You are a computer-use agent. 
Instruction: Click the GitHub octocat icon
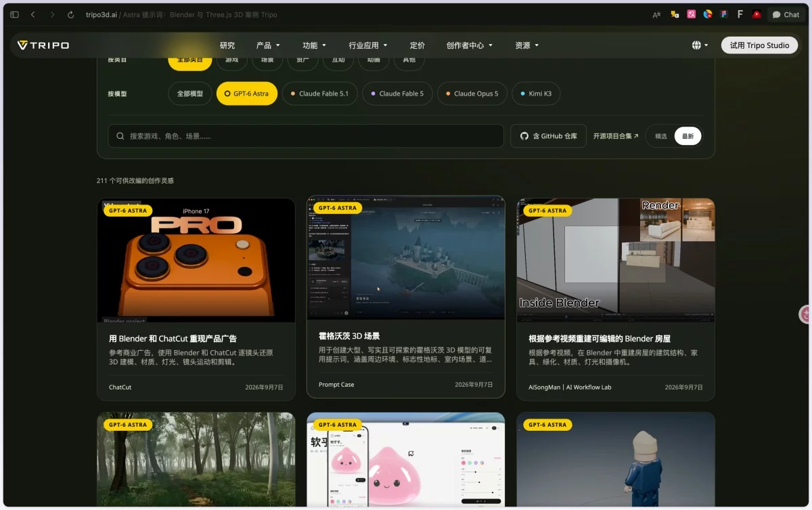524,136
